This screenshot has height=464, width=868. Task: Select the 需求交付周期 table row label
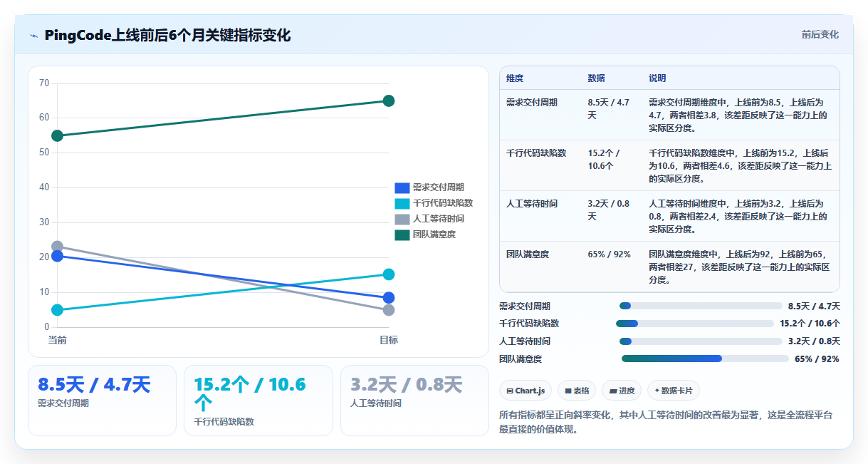[532, 103]
